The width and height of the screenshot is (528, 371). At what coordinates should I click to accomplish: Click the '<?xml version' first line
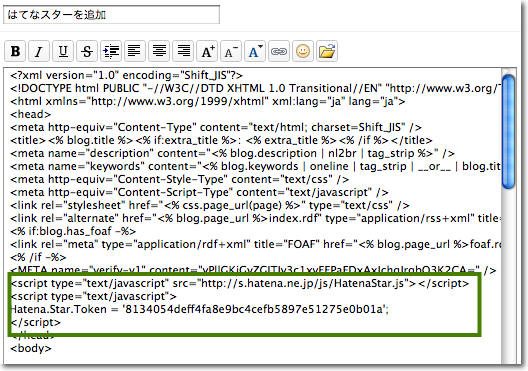click(127, 75)
